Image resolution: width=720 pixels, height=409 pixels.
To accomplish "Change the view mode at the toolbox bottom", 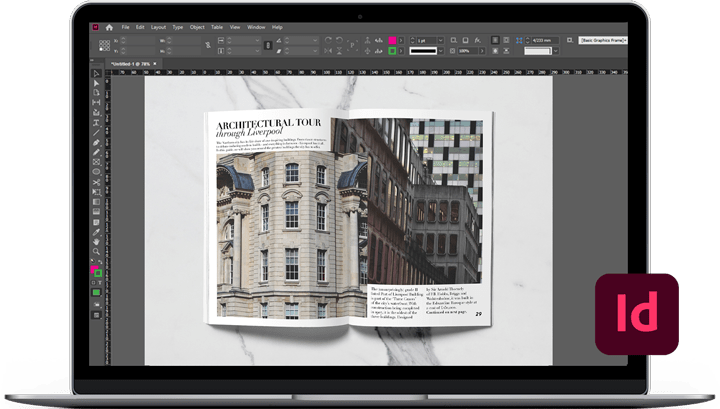I will click(96, 315).
